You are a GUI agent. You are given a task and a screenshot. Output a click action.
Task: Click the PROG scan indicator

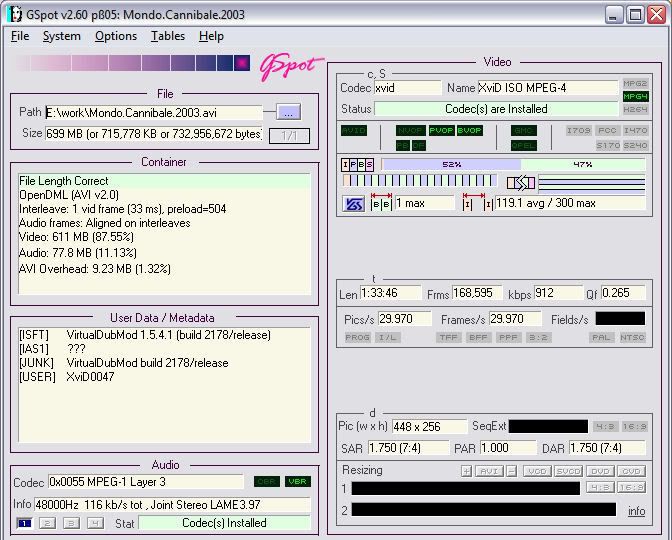pyautogui.click(x=357, y=338)
